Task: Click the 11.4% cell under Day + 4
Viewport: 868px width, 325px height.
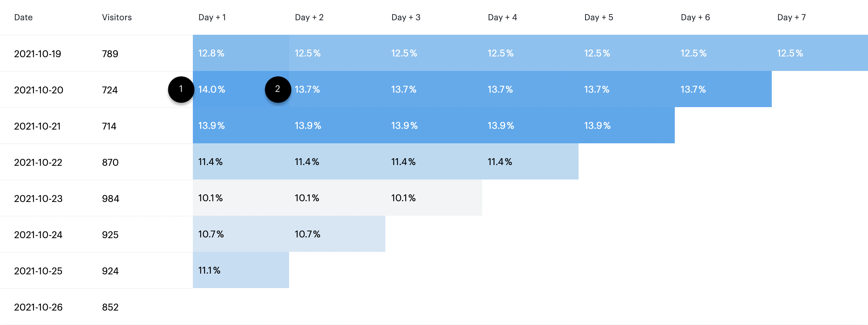Action: 500,162
